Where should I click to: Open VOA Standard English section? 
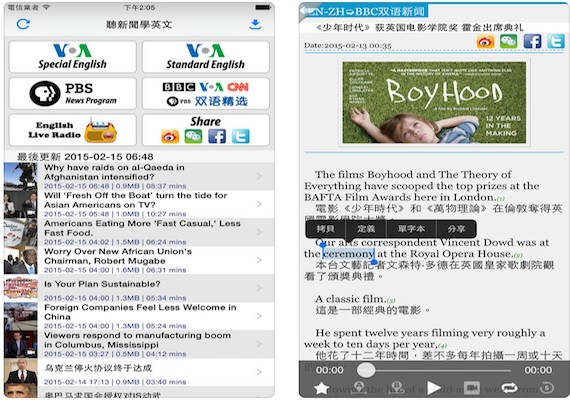coord(206,57)
